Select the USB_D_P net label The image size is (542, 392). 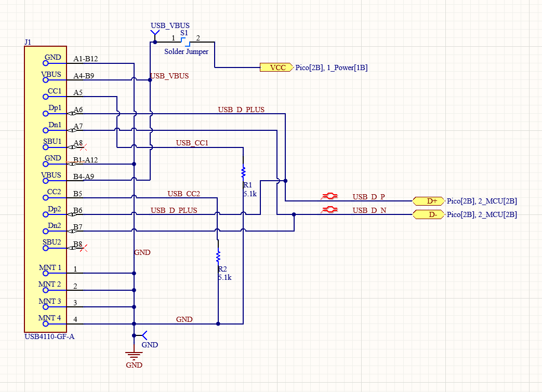click(368, 197)
